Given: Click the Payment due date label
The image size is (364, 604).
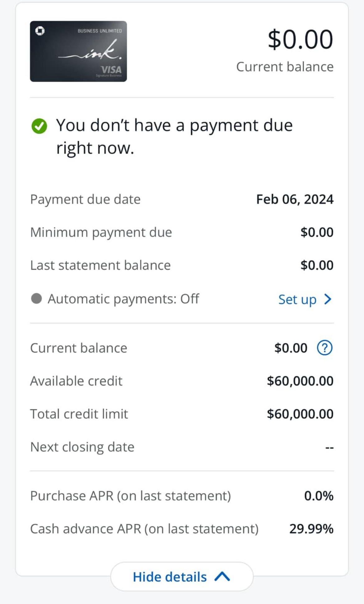Looking at the screenshot, I should tap(85, 199).
